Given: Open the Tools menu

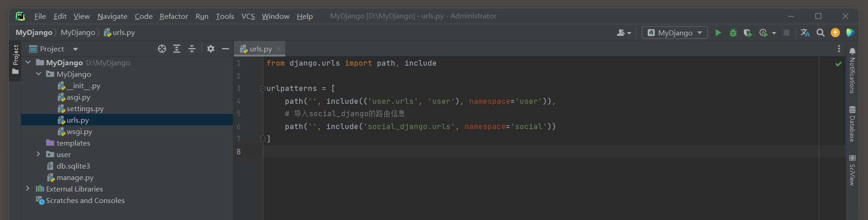Looking at the screenshot, I should pyautogui.click(x=225, y=17).
